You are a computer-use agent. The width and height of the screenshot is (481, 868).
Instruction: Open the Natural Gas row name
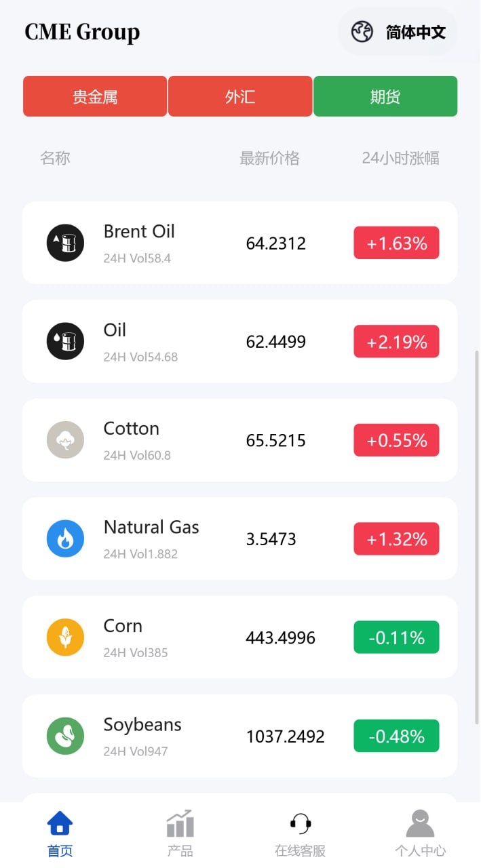point(151,528)
